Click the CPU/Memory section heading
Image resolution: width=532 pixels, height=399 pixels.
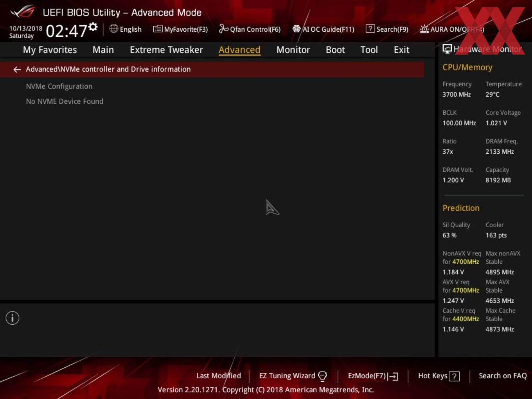coord(467,67)
